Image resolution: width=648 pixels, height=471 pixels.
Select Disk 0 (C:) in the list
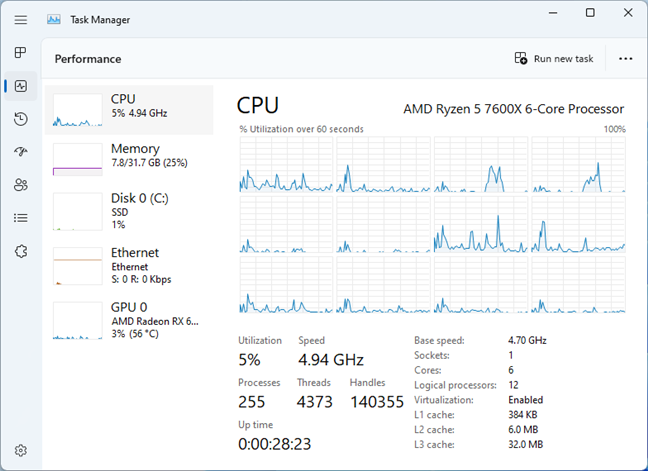pyautogui.click(x=130, y=211)
